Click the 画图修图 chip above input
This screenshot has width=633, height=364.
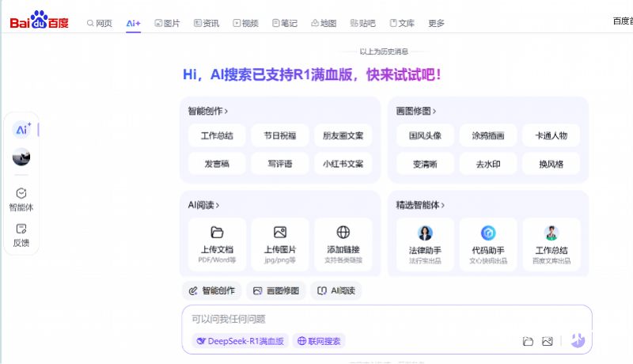276,290
